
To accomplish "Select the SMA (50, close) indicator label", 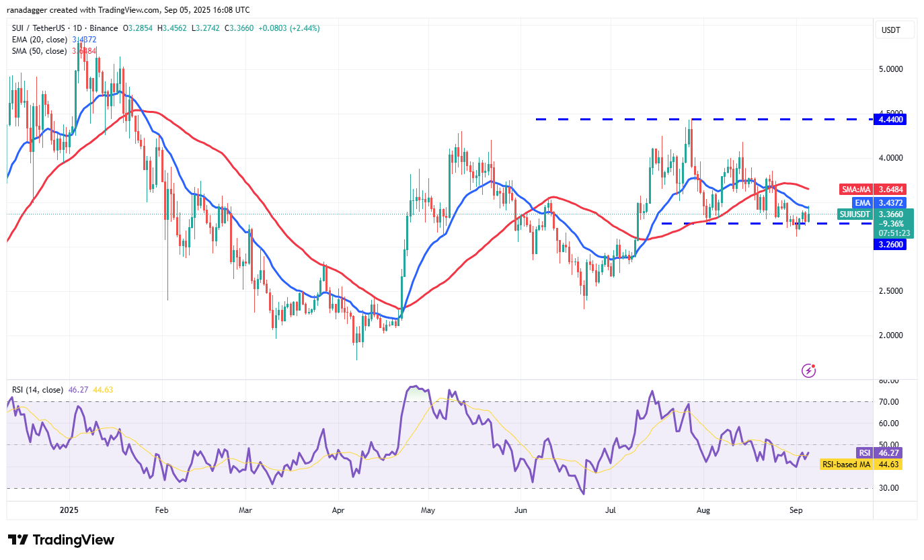I will coord(40,51).
